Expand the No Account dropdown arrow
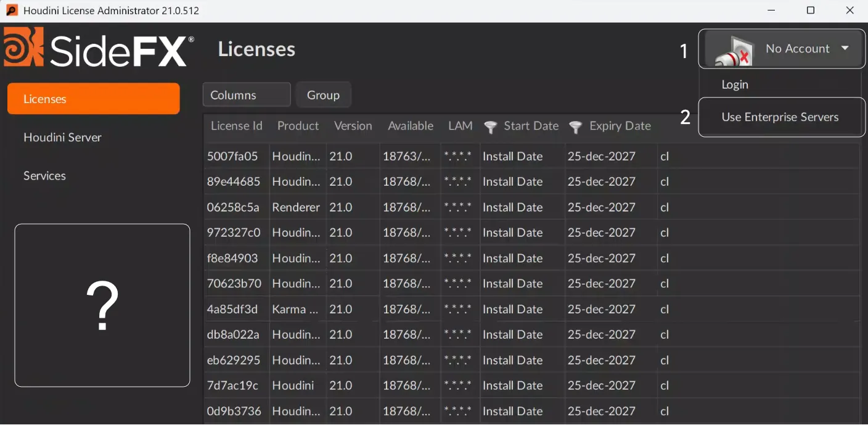Viewport: 868px width, 425px height. click(845, 48)
